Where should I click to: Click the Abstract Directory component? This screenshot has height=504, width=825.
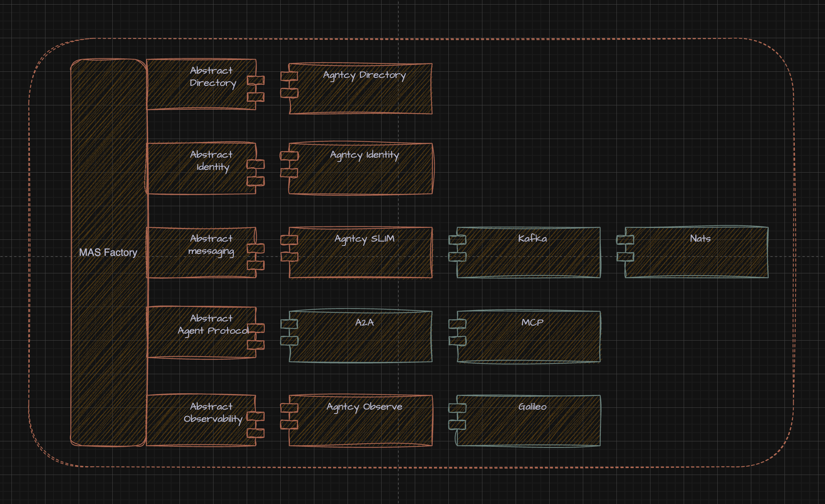click(x=205, y=84)
